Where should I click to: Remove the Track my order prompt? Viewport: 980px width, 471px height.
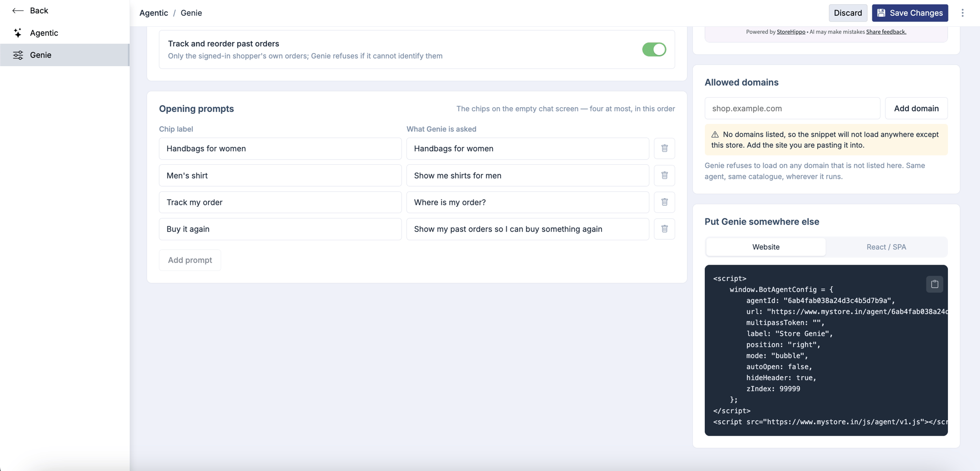(x=664, y=202)
